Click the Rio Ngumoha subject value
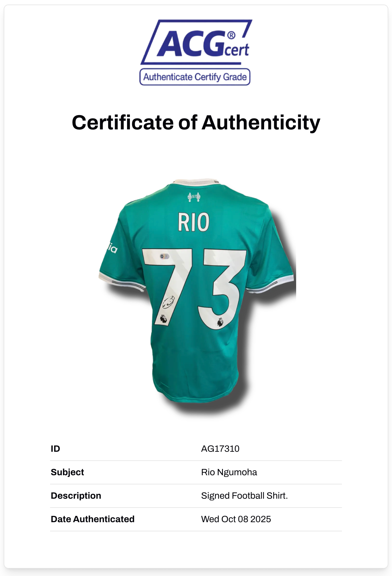Screen dimensions: 392x576 tap(229, 472)
